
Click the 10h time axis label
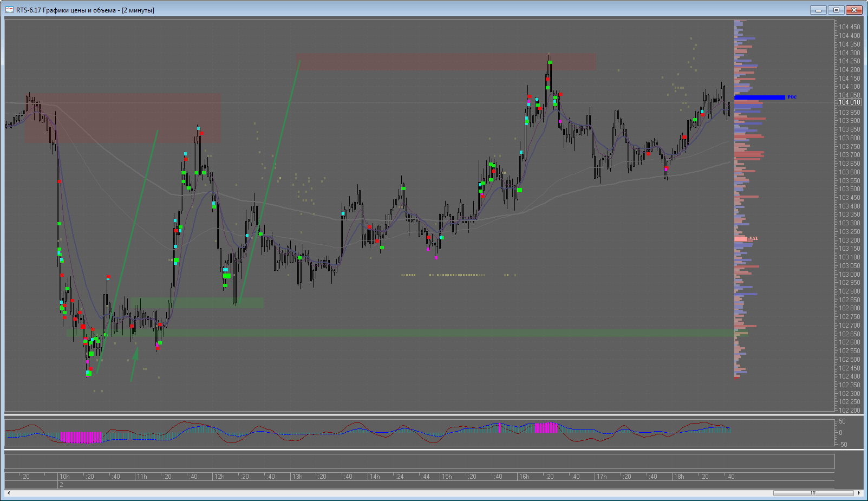click(64, 477)
